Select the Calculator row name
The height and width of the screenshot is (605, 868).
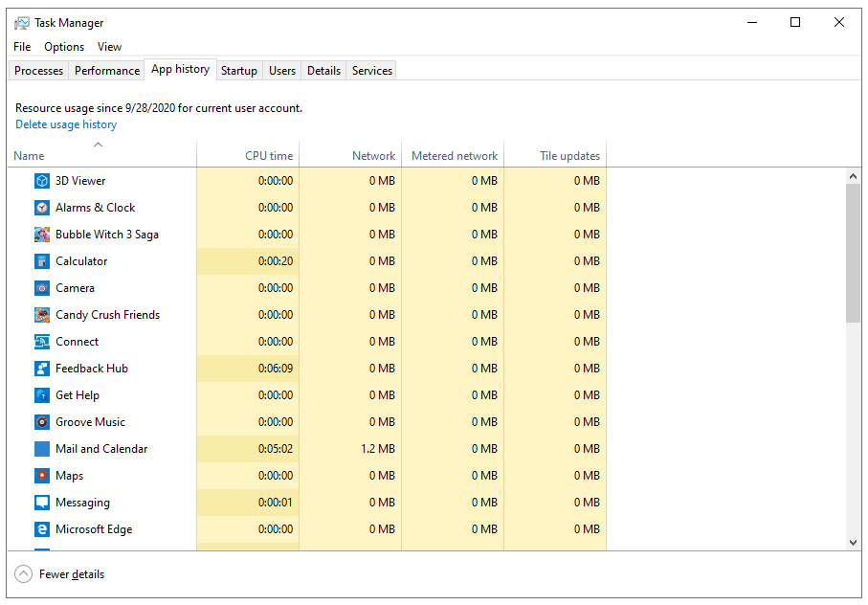(81, 261)
